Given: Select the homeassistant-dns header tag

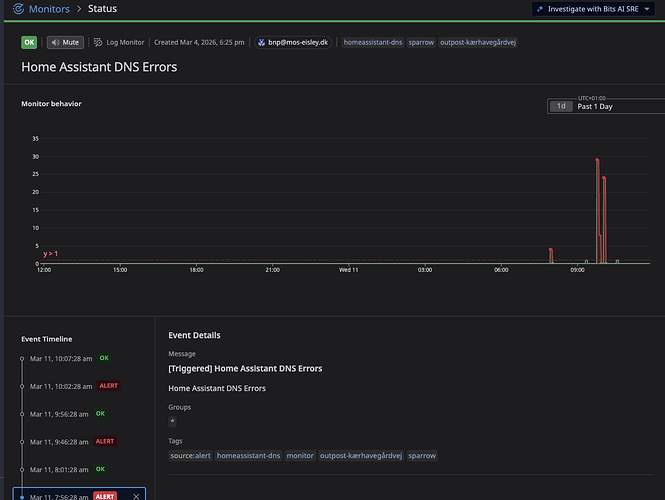Looking at the screenshot, I should tap(373, 42).
